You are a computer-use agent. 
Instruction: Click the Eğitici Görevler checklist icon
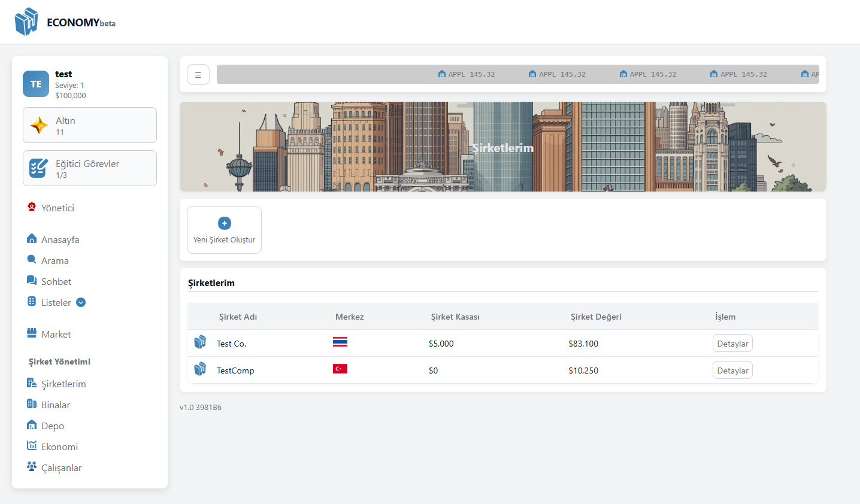[x=39, y=168]
